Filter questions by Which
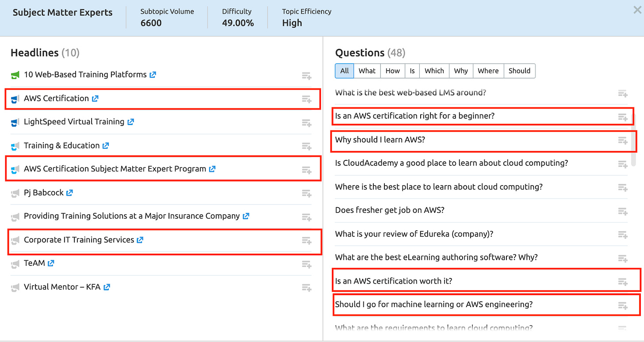The height and width of the screenshot is (342, 644). pos(434,71)
